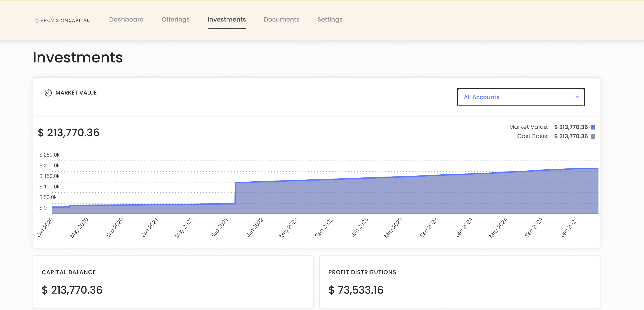Click the Cost Basis legend label
This screenshot has width=644, height=310.
pyautogui.click(x=532, y=136)
